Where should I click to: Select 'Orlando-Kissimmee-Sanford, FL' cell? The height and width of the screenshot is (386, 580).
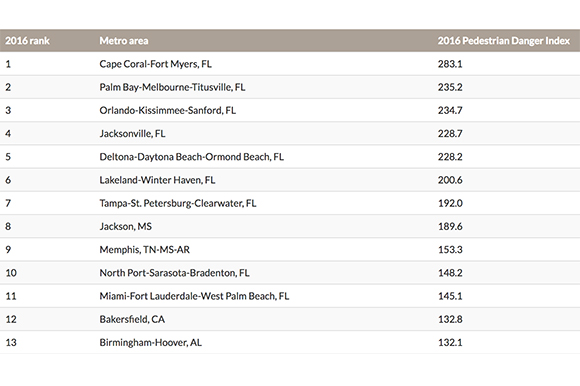(168, 110)
